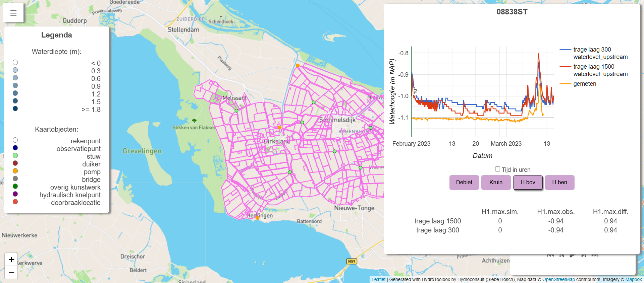
Task: Hide the gemeten series in the chart legend
Action: [585, 84]
